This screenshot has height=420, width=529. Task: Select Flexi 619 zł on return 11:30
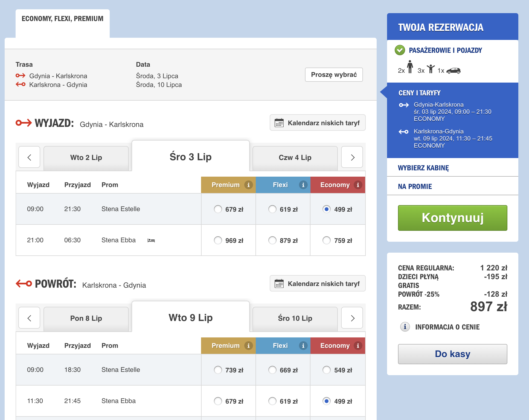click(272, 401)
